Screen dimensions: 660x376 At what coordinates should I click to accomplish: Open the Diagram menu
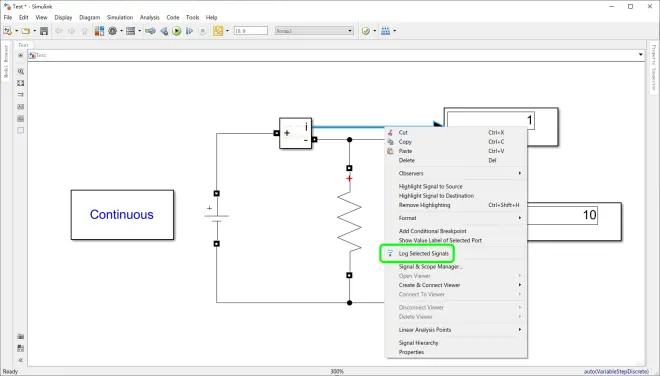[x=90, y=18]
